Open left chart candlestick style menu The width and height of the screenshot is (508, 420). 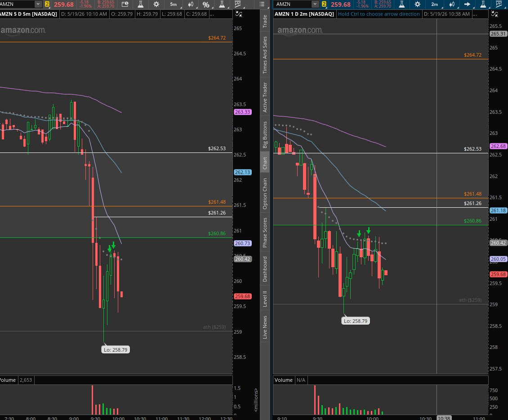click(191, 4)
